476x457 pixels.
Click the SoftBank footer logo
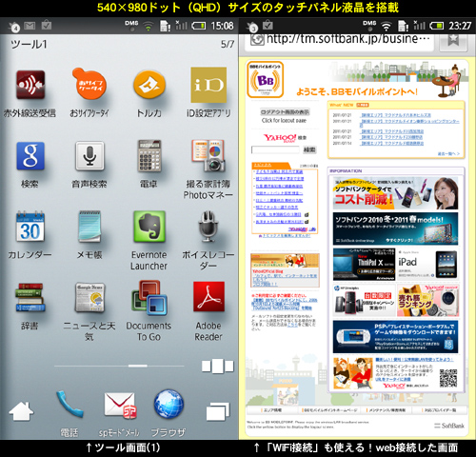pyautogui.click(x=449, y=426)
